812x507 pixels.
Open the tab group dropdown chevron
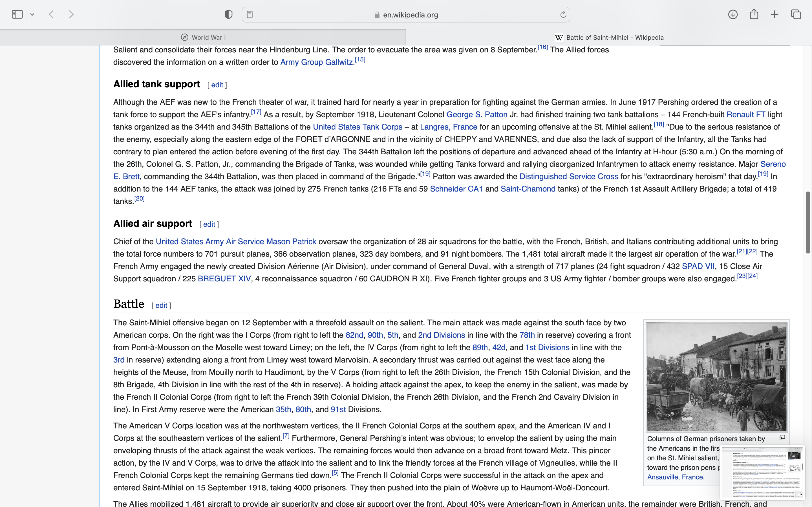click(32, 15)
